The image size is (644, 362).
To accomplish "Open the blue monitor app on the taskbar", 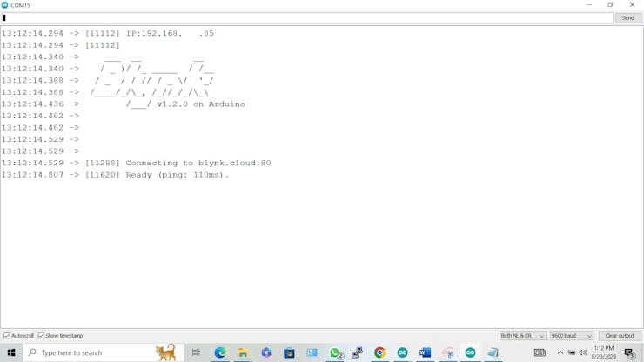I will 312,352.
